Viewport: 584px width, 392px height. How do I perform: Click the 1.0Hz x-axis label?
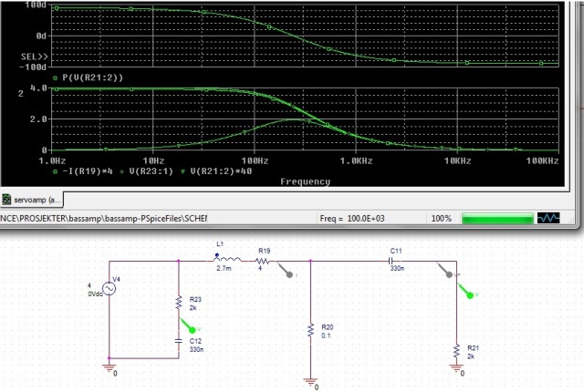point(52,160)
